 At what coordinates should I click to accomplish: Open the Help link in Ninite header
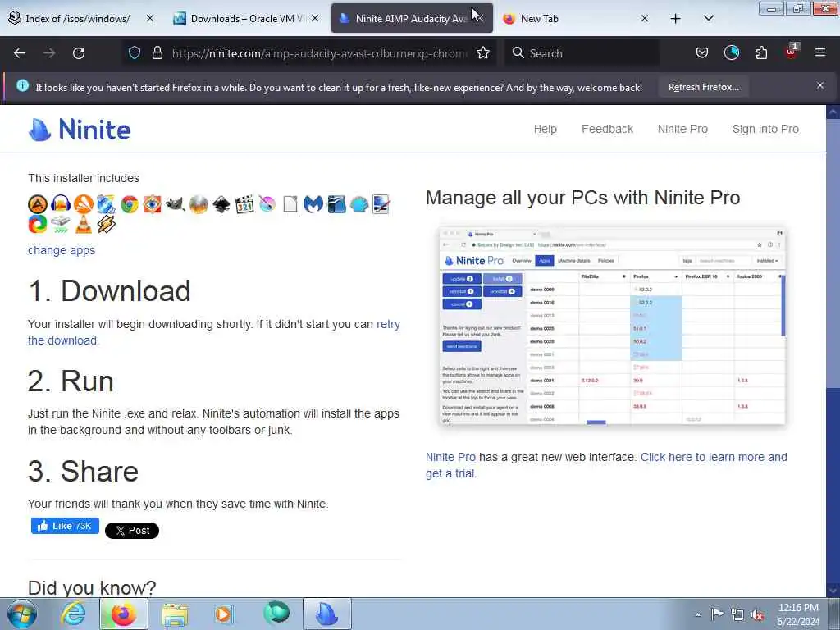tap(546, 129)
